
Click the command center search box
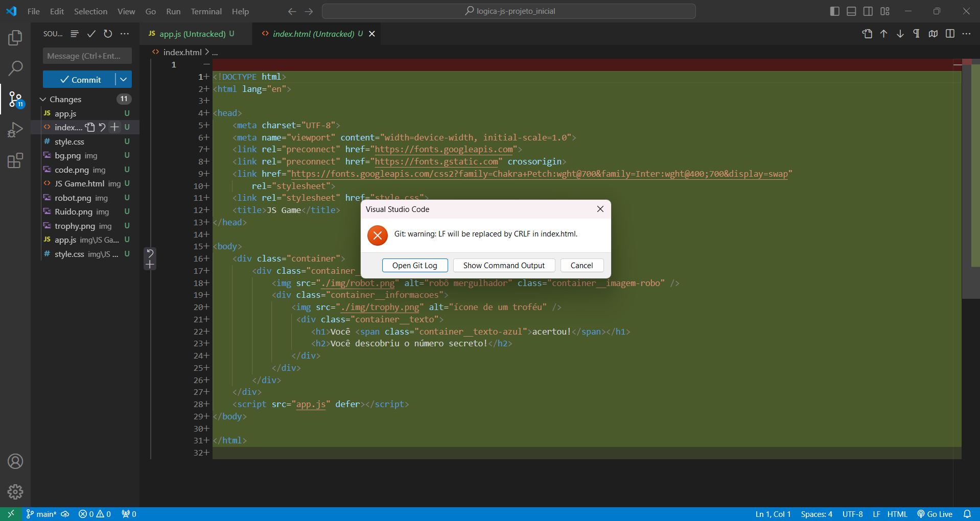click(509, 11)
